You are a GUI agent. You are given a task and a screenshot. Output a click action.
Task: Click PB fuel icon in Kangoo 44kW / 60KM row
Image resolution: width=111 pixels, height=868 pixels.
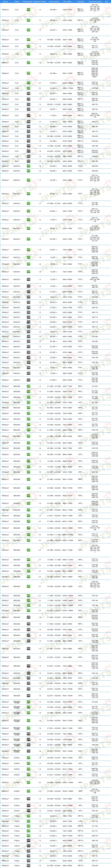(x=28, y=204)
